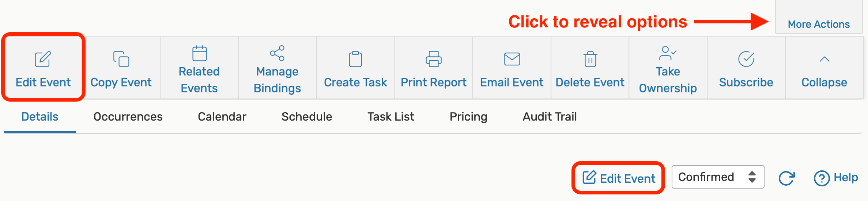Open the Audit Trail tab
The image size is (868, 201).
tap(550, 117)
